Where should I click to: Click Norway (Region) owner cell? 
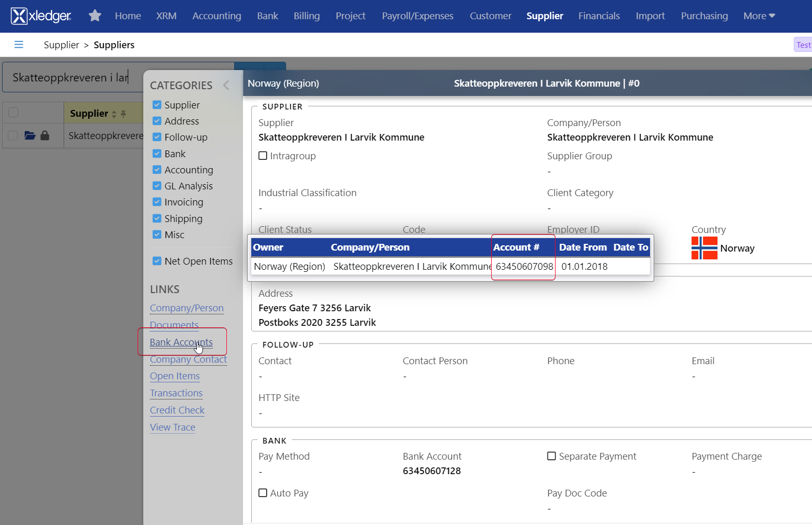(x=290, y=267)
